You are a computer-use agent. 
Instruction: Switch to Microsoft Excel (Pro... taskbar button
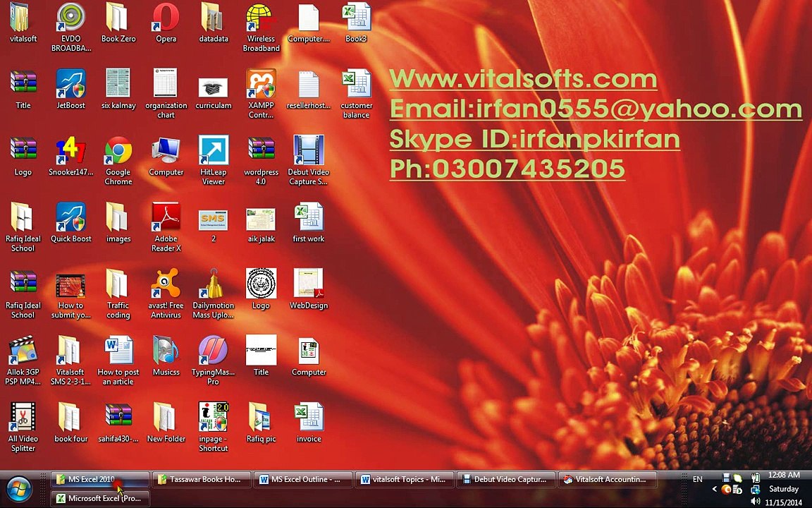point(100,498)
